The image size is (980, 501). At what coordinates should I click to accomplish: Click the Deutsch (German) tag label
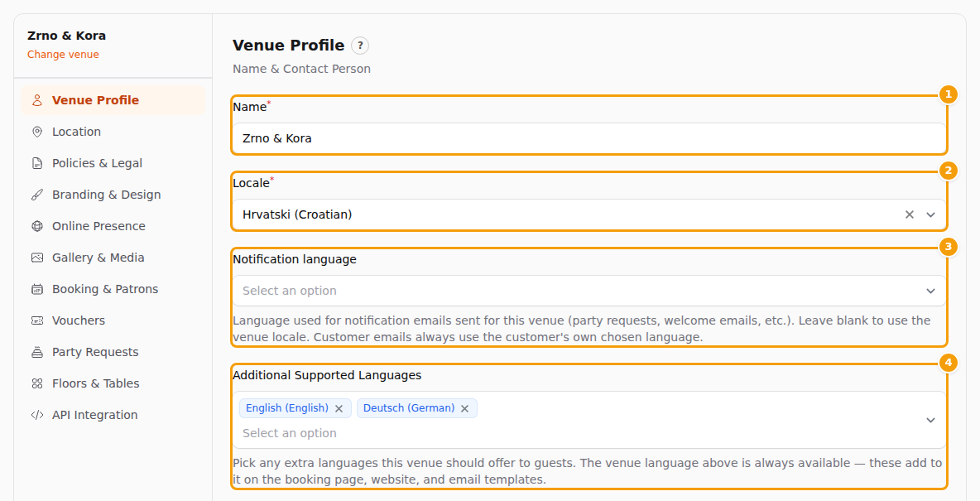point(409,408)
